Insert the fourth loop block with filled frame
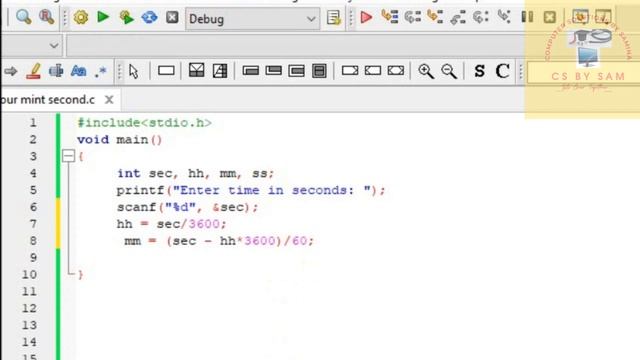640x360 pixels. click(x=319, y=71)
